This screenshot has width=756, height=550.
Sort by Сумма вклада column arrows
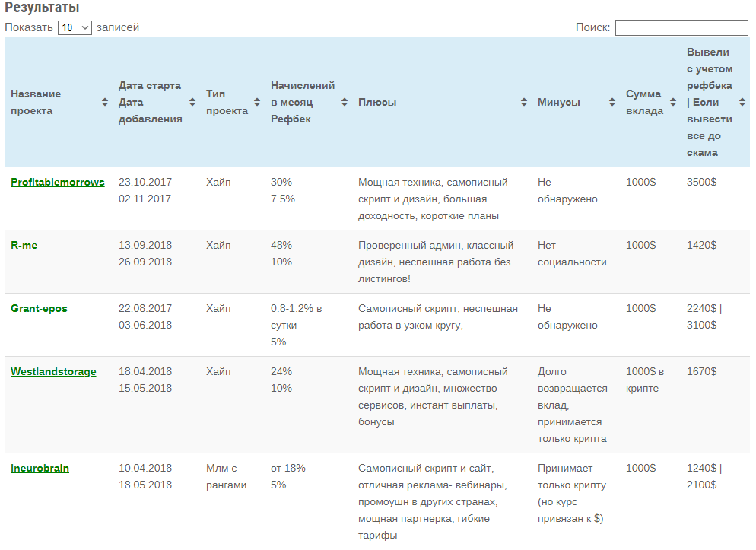point(673,102)
